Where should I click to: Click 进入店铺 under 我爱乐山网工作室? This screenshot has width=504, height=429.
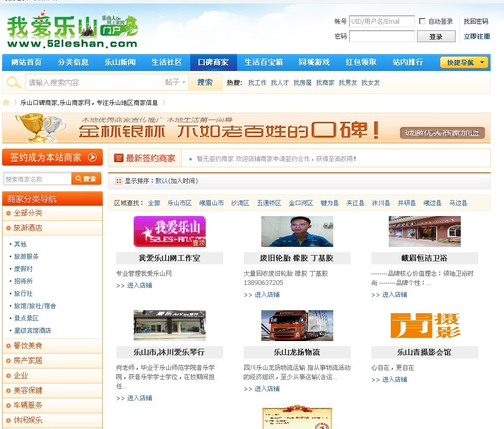139,285
